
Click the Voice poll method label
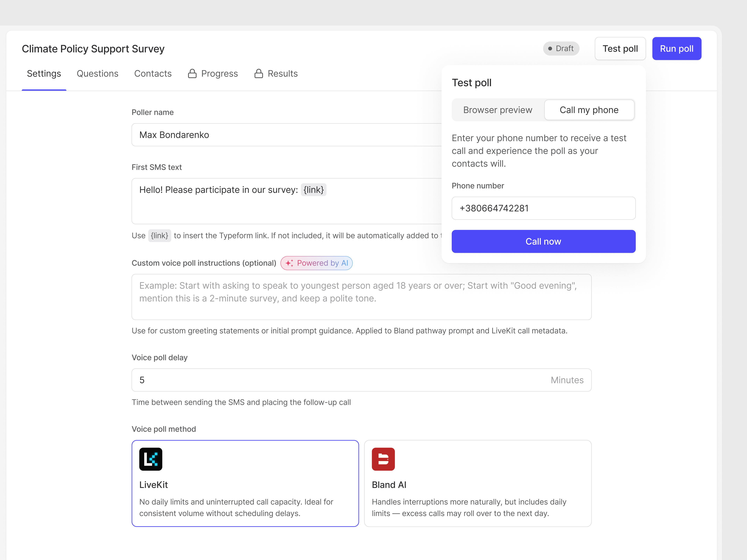tap(164, 429)
